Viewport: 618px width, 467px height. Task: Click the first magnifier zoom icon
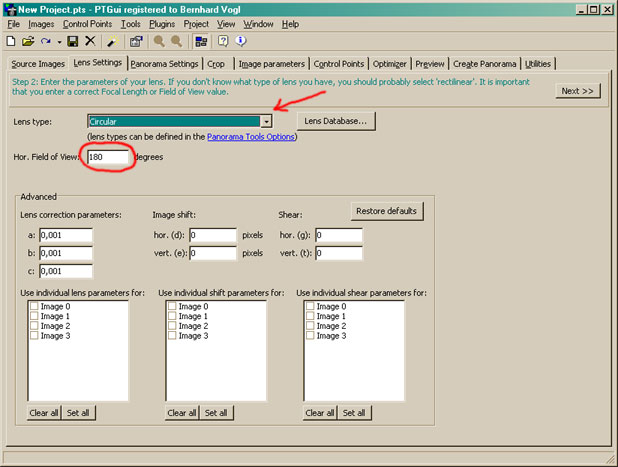point(157,41)
